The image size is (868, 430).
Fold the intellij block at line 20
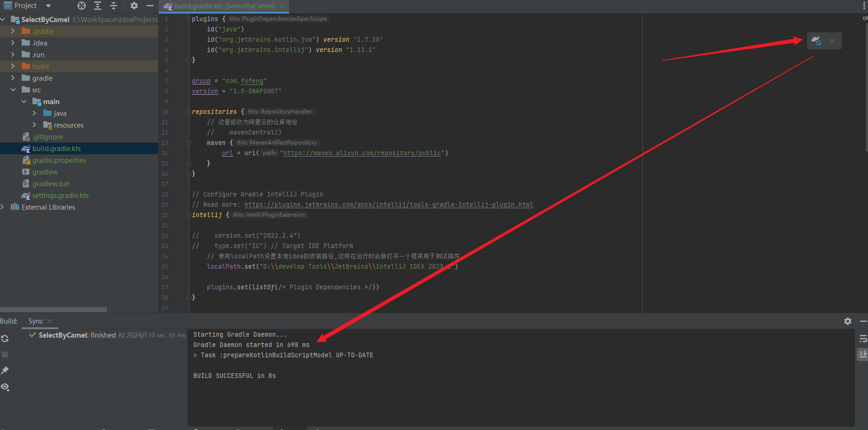189,215
